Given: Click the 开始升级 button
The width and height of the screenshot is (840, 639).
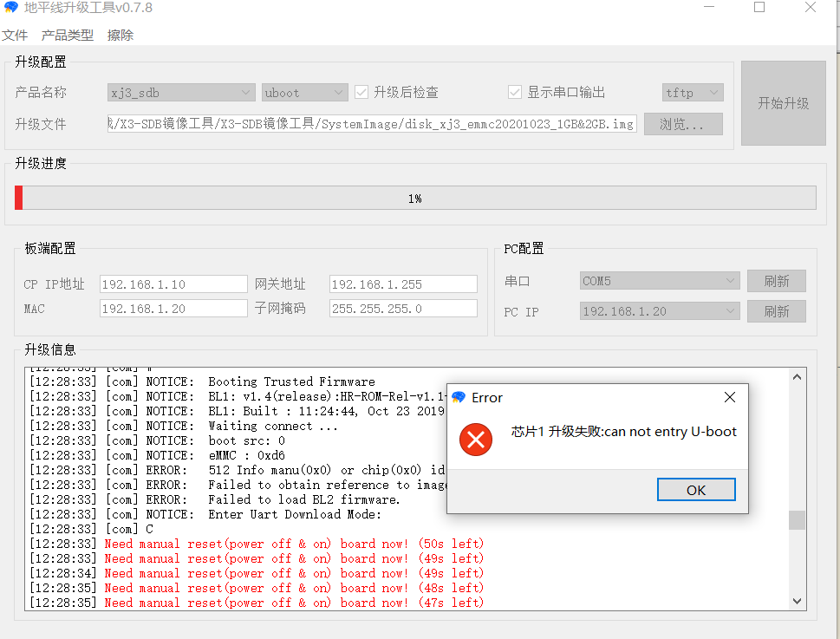Looking at the screenshot, I should (x=783, y=103).
